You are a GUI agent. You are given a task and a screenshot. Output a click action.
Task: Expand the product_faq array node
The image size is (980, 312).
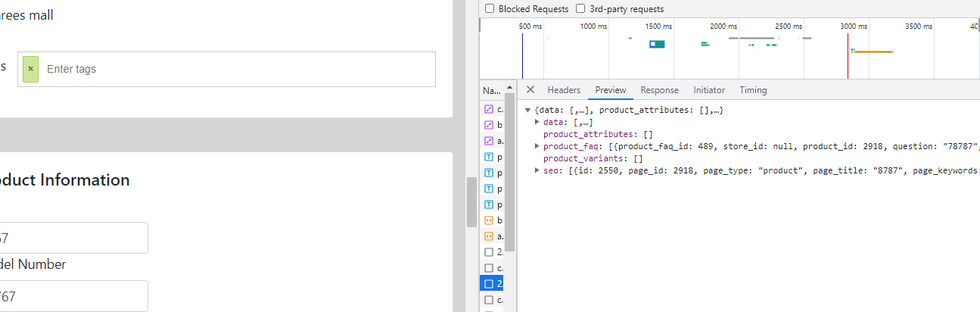[x=537, y=146]
